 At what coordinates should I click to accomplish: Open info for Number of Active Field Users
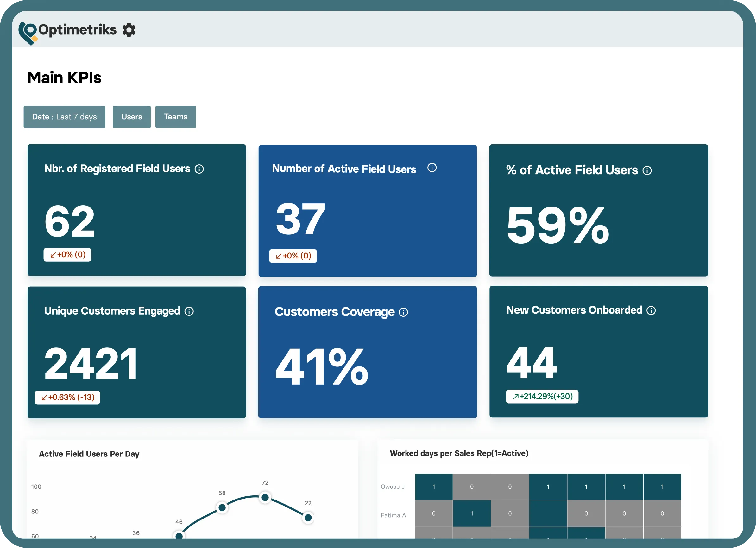coord(432,168)
